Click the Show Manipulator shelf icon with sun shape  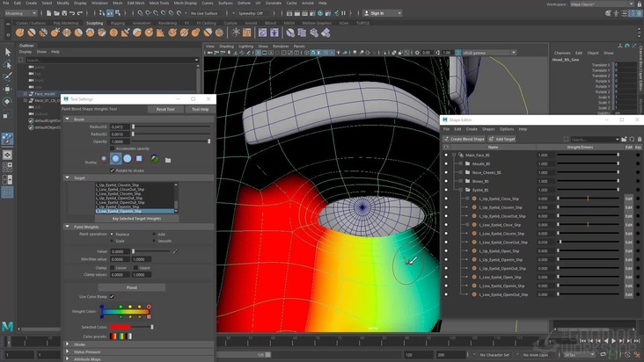coord(236,33)
